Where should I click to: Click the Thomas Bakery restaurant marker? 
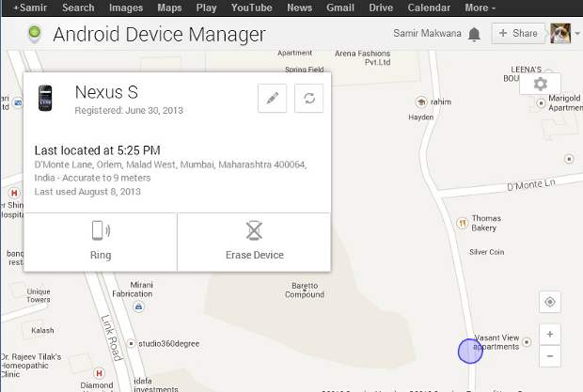[x=462, y=223]
